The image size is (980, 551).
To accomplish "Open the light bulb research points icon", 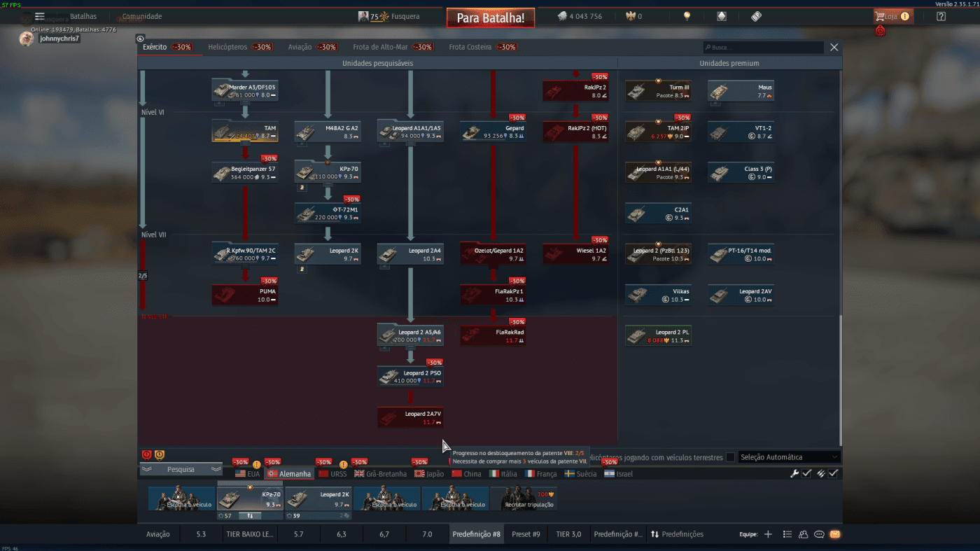I will [687, 16].
